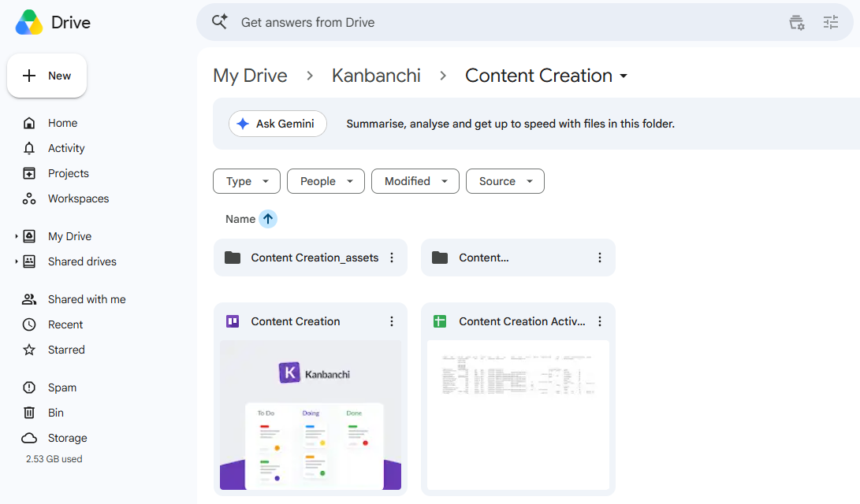Click the Content... folder icon
The width and height of the screenshot is (860, 504).
click(440, 258)
